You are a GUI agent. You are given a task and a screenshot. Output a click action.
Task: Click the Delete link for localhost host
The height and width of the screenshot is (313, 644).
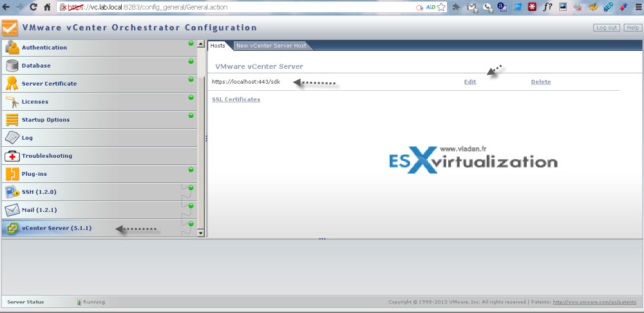pos(541,82)
